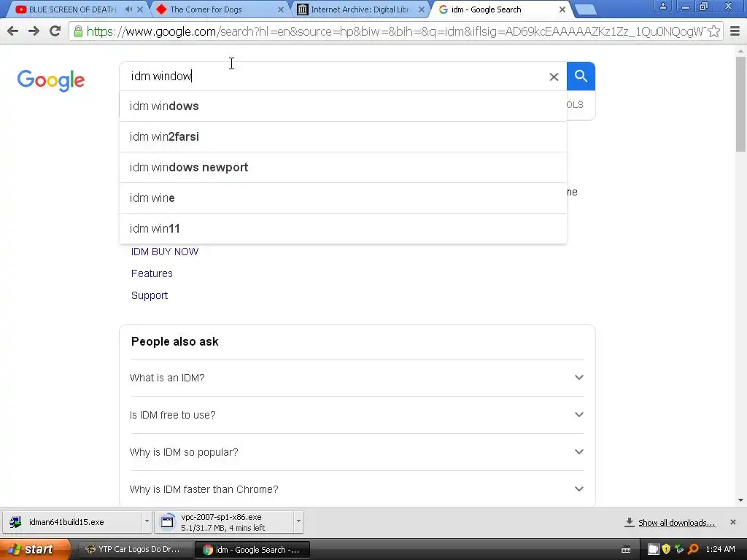Click the yellow security shield tray icon
Viewport: 747px width, 560px height.
(666, 549)
